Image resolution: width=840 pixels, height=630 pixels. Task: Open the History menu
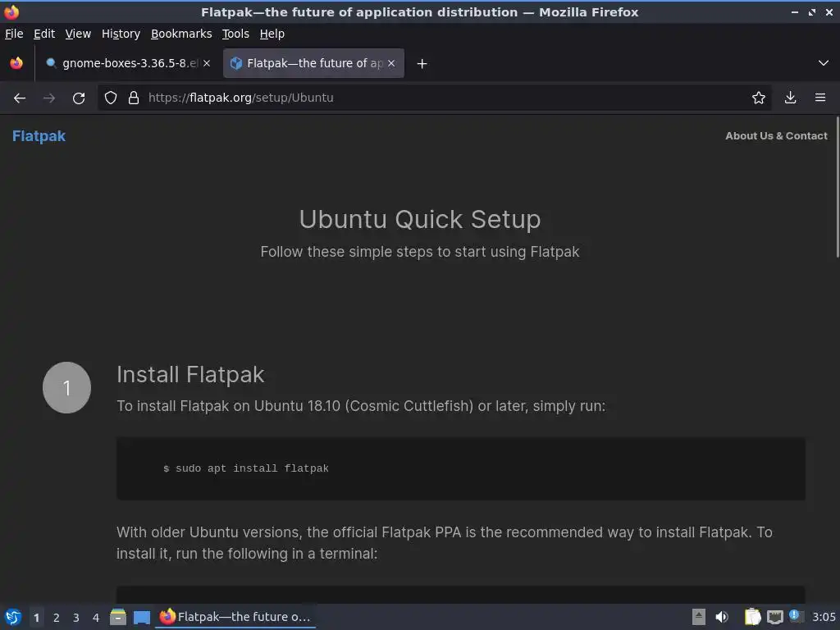pyautogui.click(x=121, y=34)
